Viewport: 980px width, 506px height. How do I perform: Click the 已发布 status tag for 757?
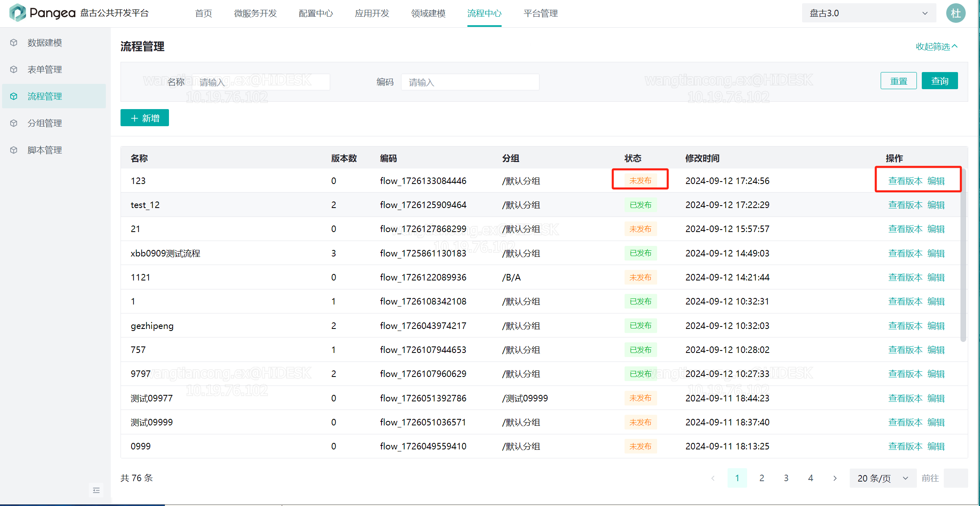point(640,350)
